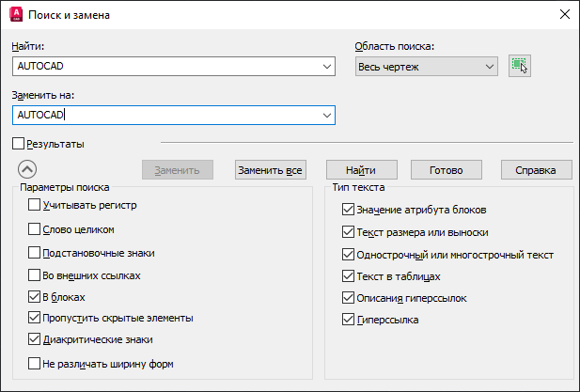
Task: Tick the 'Результаты' checkbox
Action: [x=19, y=144]
